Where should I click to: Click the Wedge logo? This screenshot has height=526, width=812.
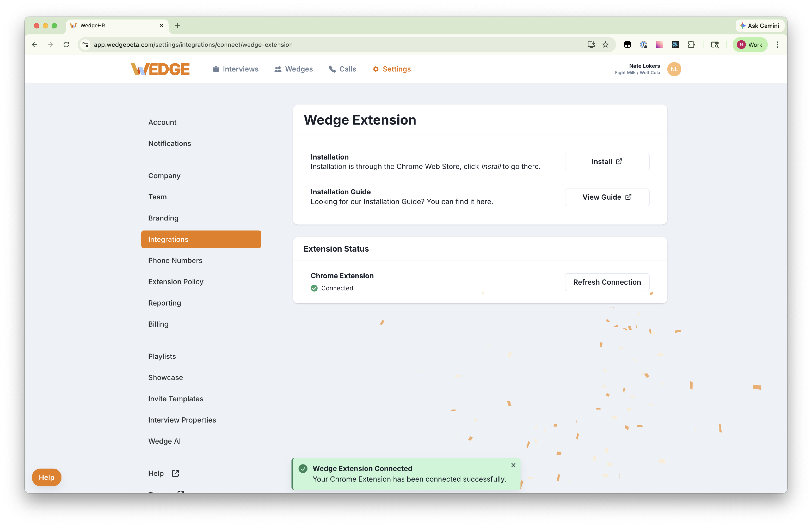pyautogui.click(x=160, y=69)
